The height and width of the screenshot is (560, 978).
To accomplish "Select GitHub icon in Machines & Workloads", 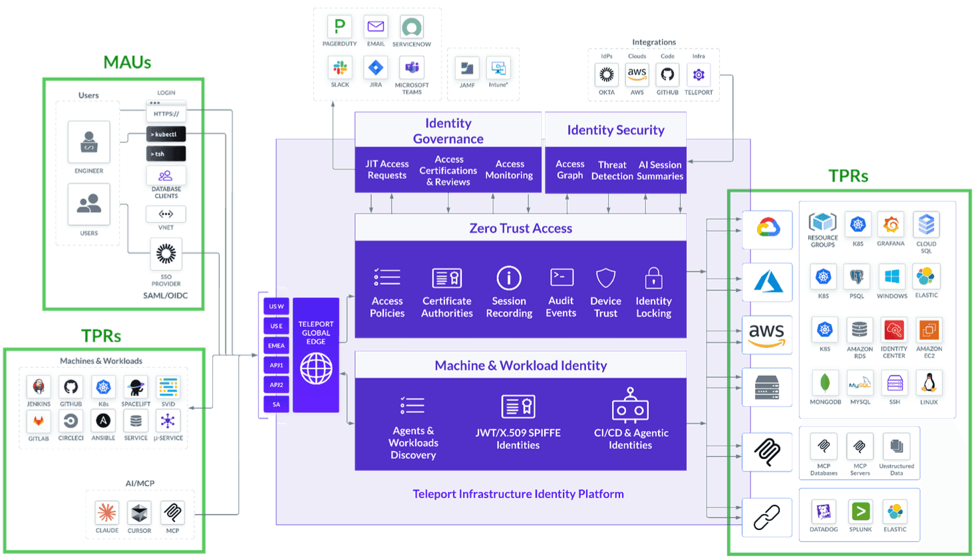I will [x=71, y=387].
